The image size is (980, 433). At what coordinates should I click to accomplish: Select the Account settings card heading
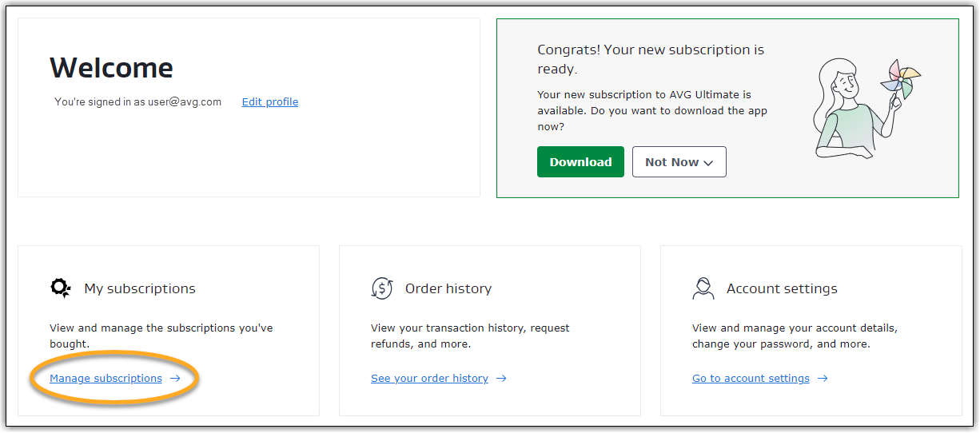[x=782, y=288]
